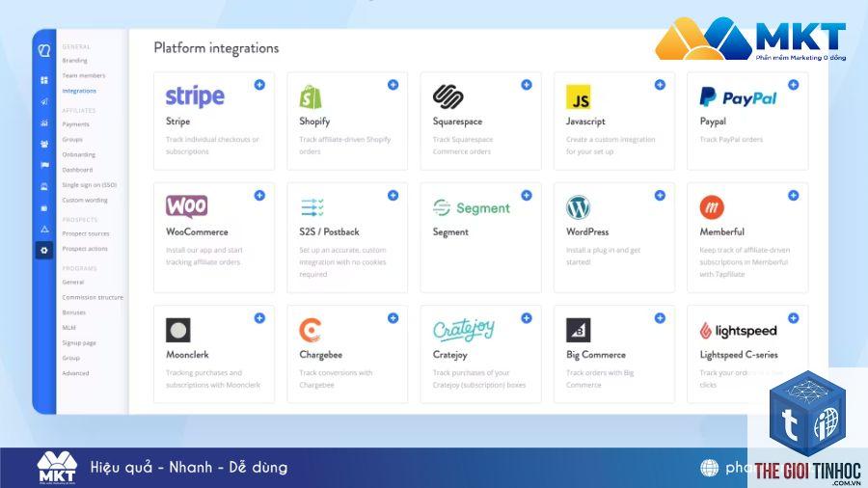
Task: Add Big Commerce integration via plus icon
Action: [660, 318]
